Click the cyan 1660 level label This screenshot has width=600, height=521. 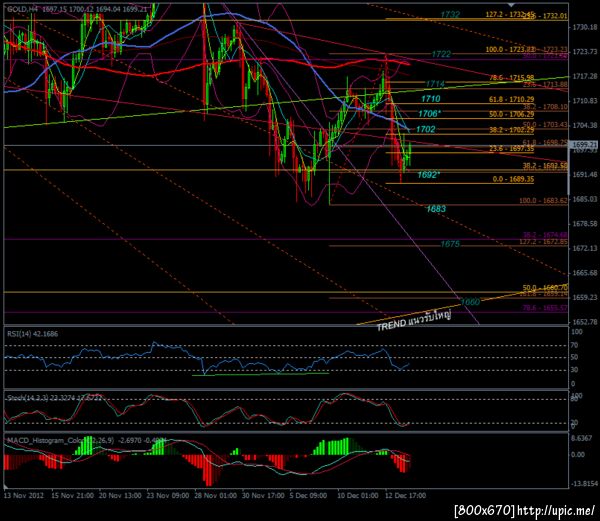470,302
